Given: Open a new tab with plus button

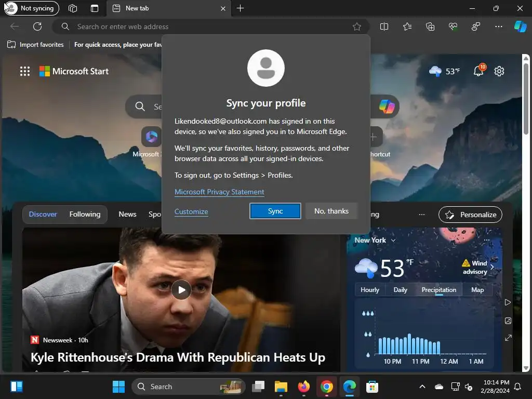Looking at the screenshot, I should tap(240, 8).
